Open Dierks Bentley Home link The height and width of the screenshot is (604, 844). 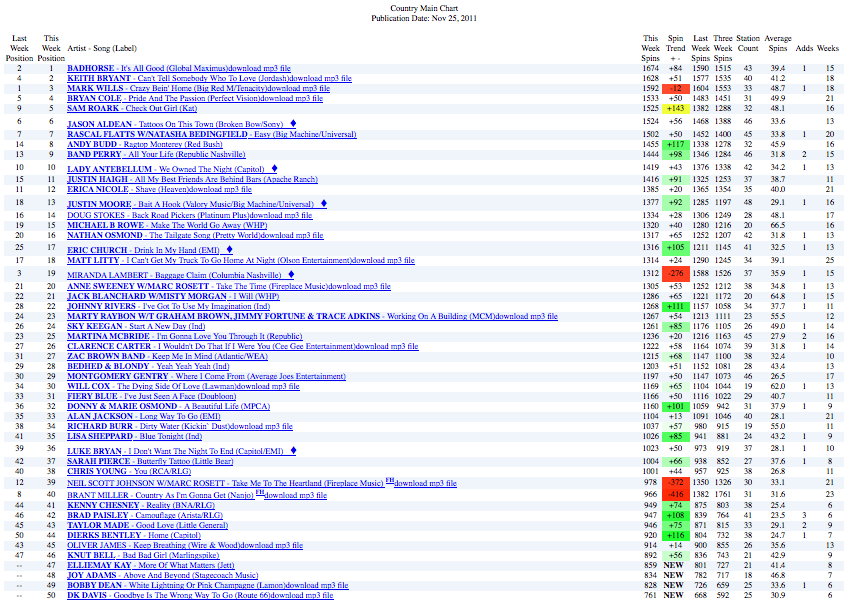(134, 536)
